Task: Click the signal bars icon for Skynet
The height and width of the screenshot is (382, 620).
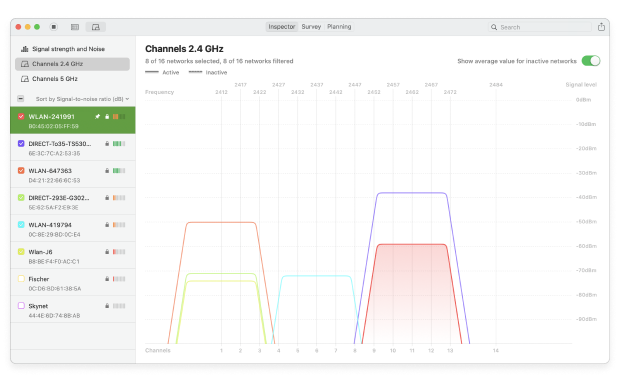Action: point(119,306)
